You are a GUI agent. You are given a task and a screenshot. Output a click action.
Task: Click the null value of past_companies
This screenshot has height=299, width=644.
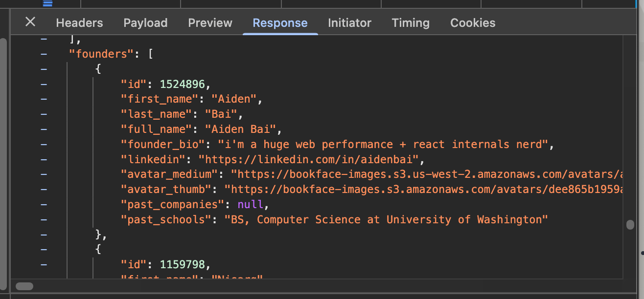251,204
